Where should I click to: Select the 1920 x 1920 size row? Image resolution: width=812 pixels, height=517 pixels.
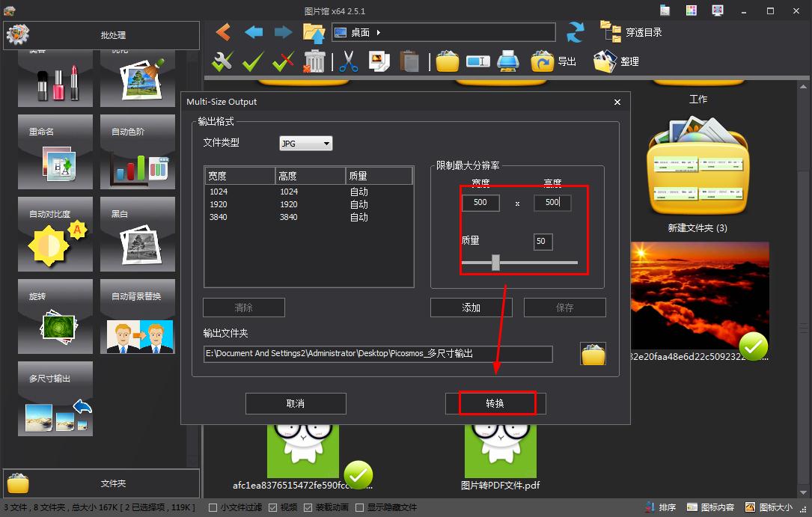(309, 204)
